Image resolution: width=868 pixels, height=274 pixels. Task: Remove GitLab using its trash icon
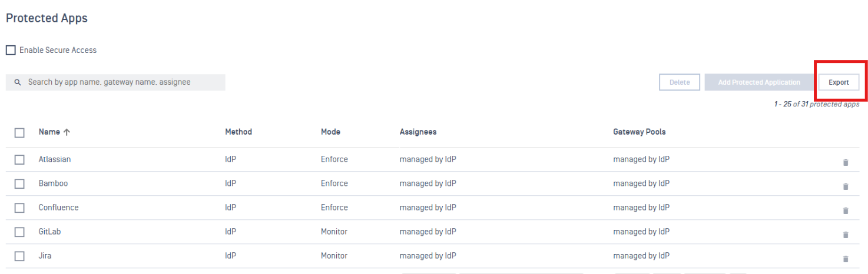(846, 235)
